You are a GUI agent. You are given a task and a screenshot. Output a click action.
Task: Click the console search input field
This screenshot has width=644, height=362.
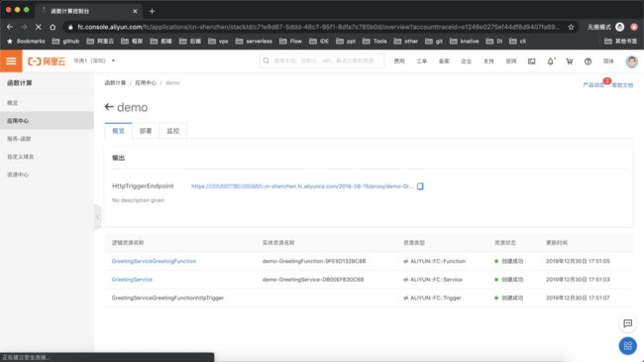click(x=322, y=60)
